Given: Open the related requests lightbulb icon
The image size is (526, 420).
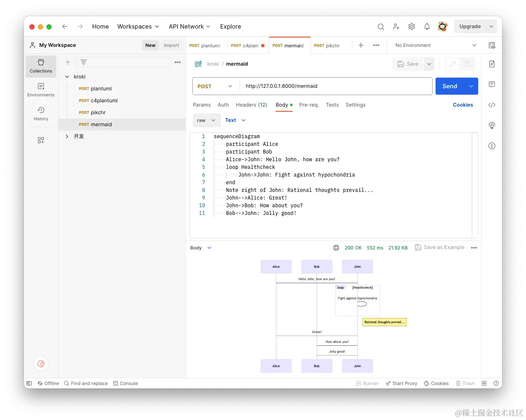Looking at the screenshot, I should pyautogui.click(x=492, y=125).
